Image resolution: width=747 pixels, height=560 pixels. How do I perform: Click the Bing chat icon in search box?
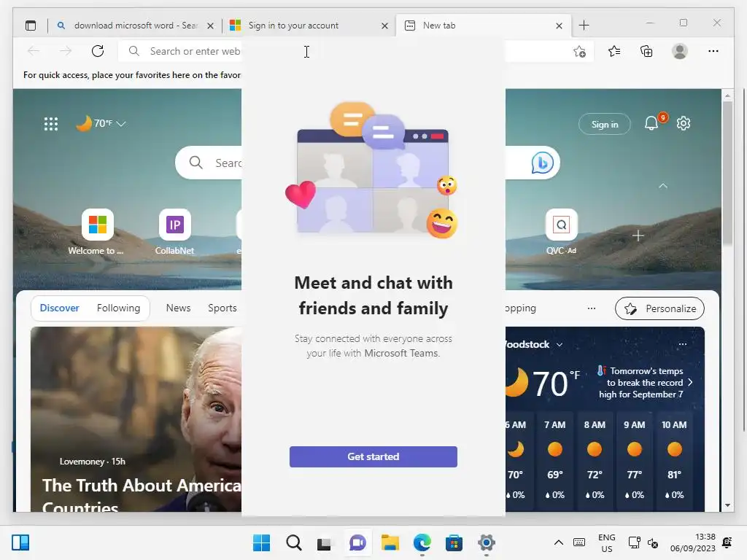542,163
